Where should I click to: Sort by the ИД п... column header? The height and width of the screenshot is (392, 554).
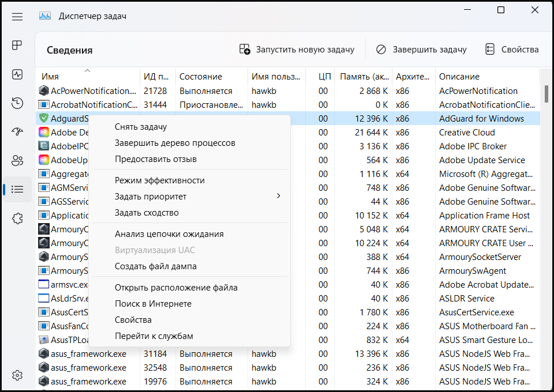158,76
